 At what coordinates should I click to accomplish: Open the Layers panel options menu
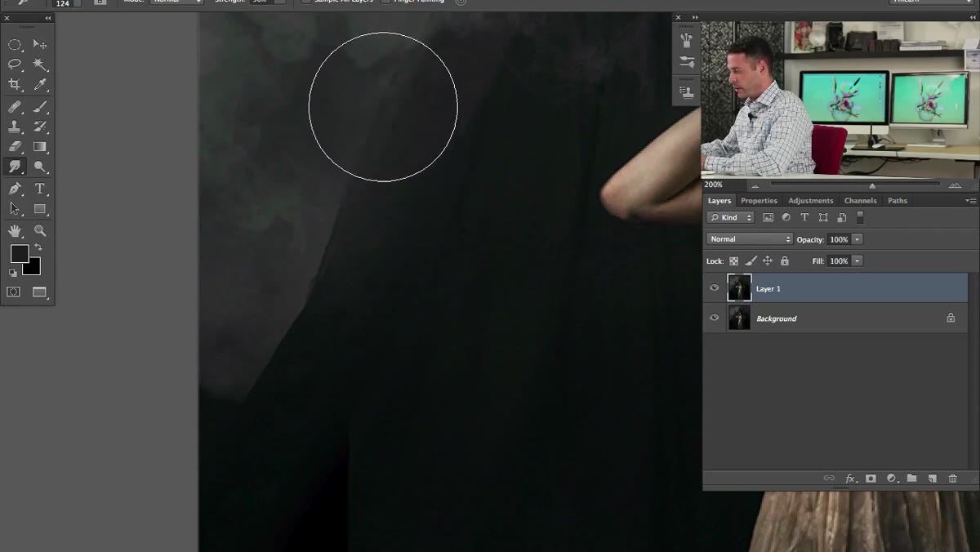(970, 200)
